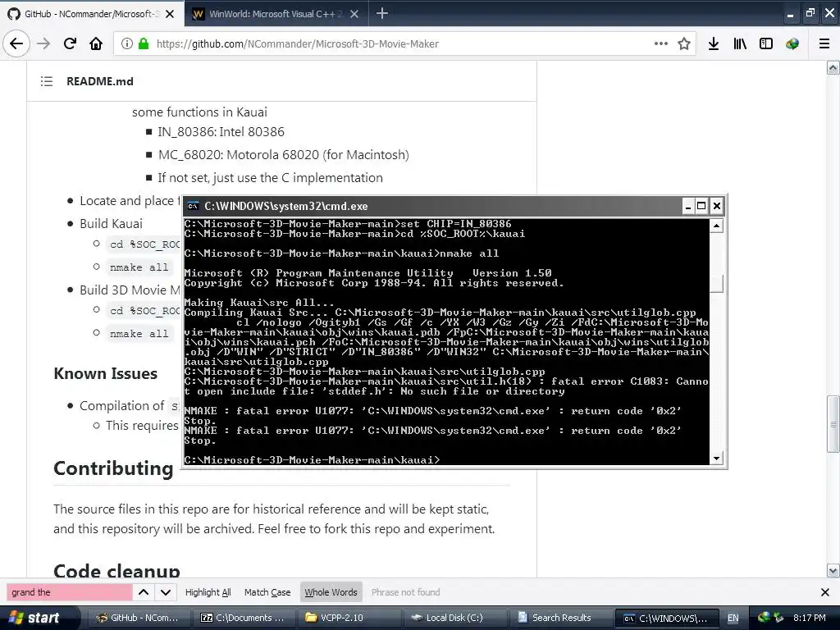Open Search Results taskbar item
840x630 pixels.
(561, 618)
